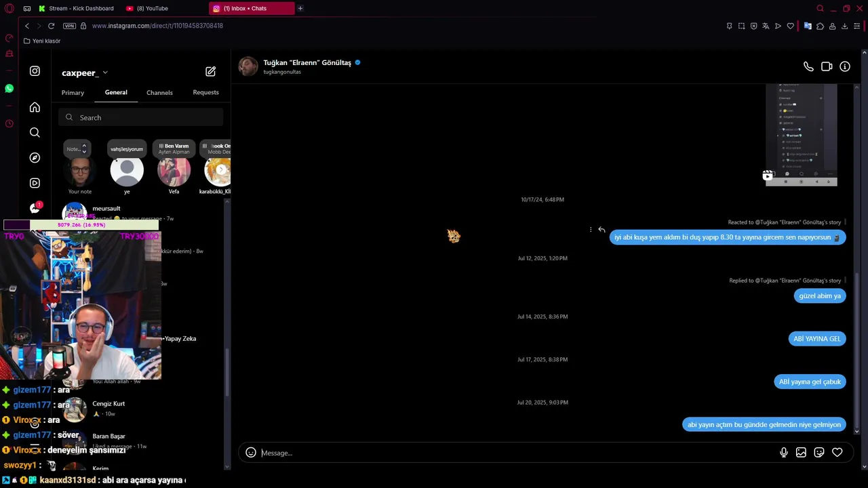Start an audio call with Tuğkan
This screenshot has height=488, width=868.
click(808, 66)
